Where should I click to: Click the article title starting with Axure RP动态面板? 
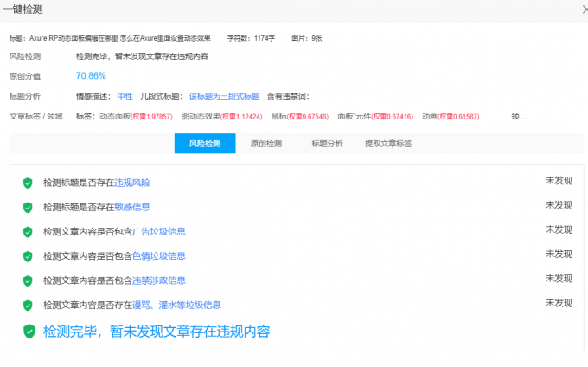pyautogui.click(x=120, y=38)
